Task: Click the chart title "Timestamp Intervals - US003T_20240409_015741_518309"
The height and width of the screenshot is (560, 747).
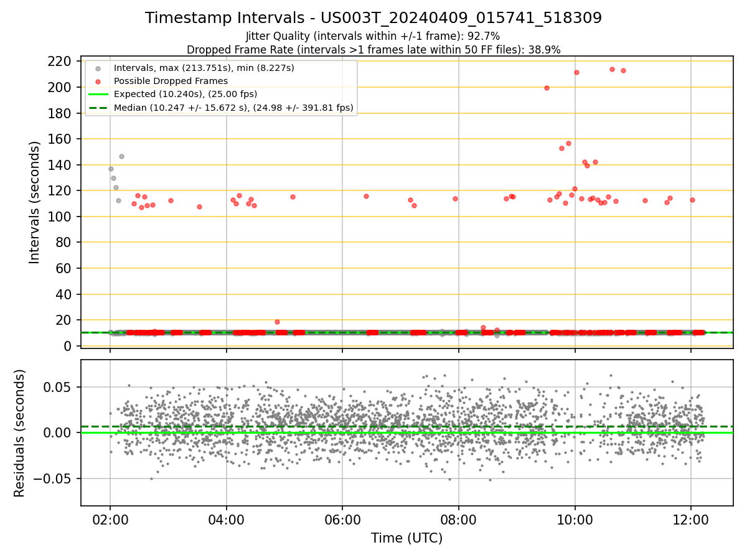Action: tap(374, 18)
